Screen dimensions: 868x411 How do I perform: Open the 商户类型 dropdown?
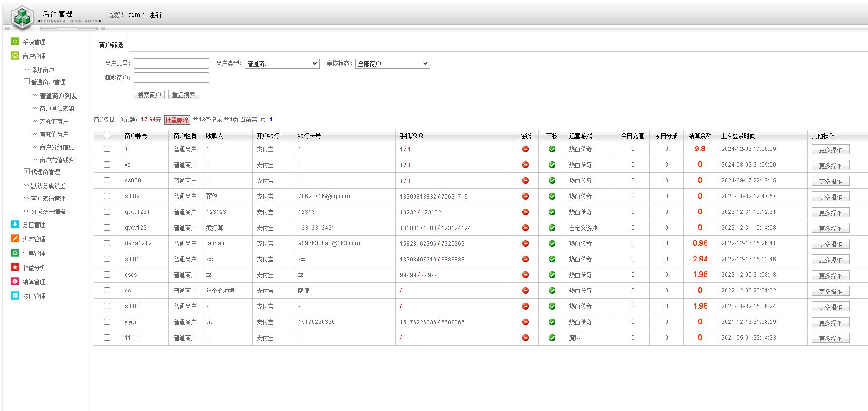point(282,64)
